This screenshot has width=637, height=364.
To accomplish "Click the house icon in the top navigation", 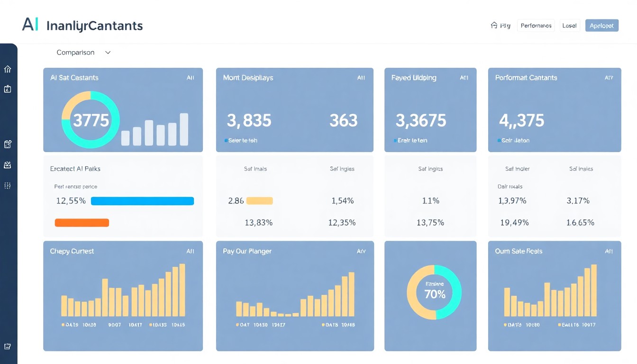I will click(494, 25).
